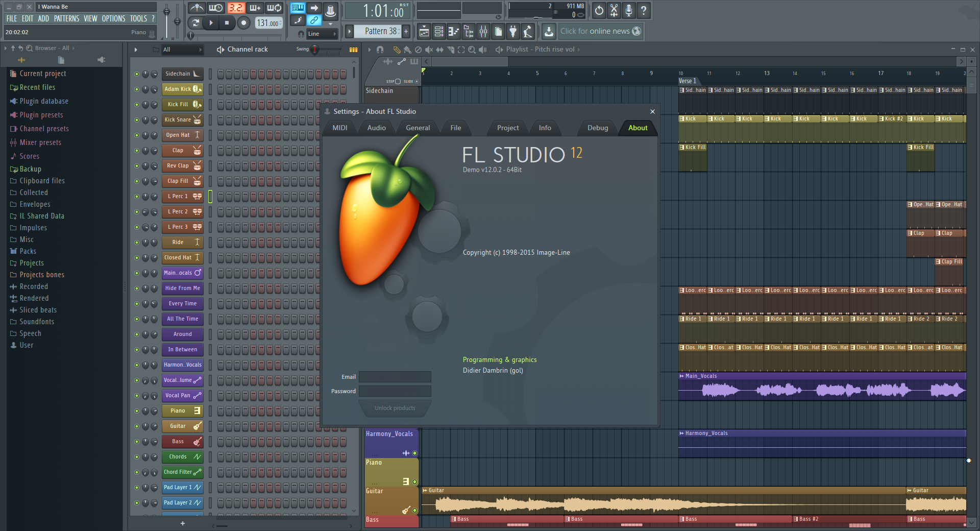The height and width of the screenshot is (531, 980).
Task: Toggle the 3.2 countdown before recording
Action: click(235, 8)
